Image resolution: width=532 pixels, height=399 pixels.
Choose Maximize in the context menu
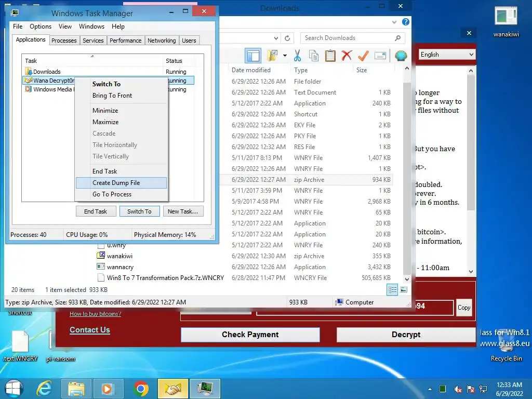pos(121,122)
